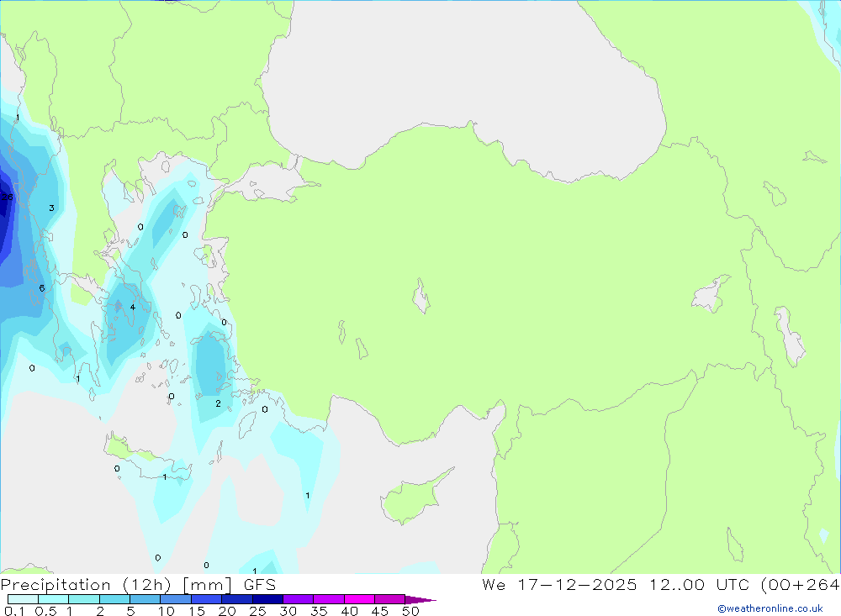Screen dimensions: 841x616
Task: Select the date "17-12-2025" text
Action: [x=578, y=584]
